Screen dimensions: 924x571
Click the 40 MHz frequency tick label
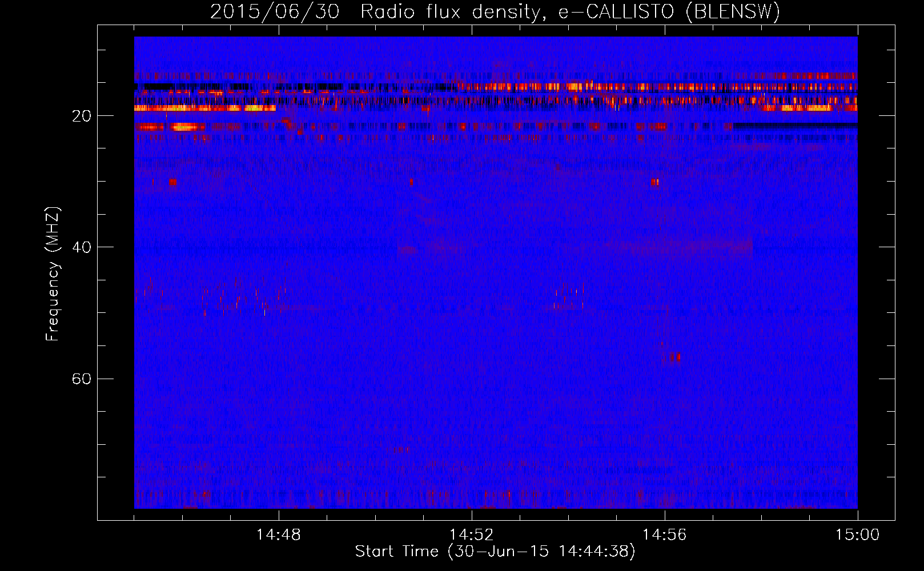[x=82, y=247]
